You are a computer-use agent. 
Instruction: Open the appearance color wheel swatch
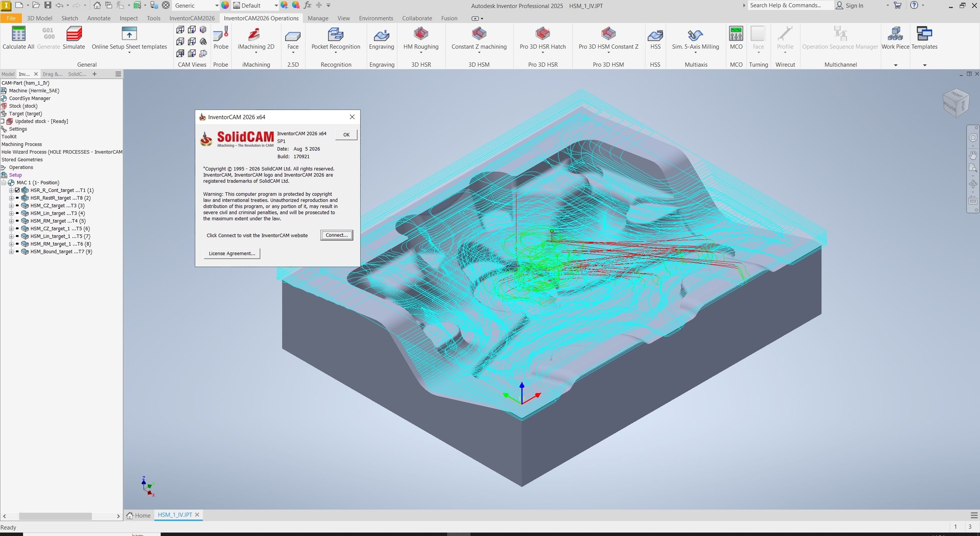[x=225, y=5]
